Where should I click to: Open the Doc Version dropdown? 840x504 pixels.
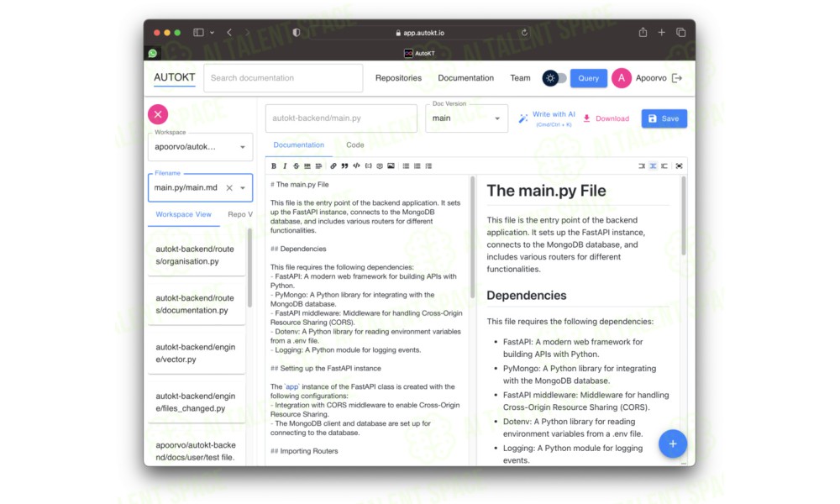coord(466,118)
